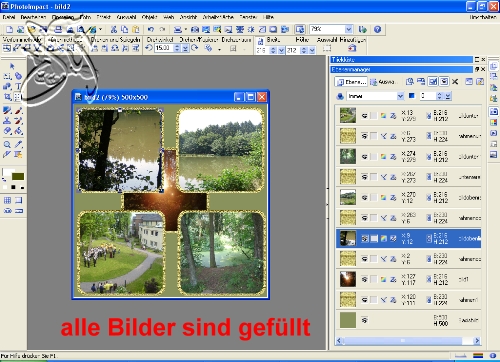Click the small black color square
This screenshot has width=500, height=362.
(x=13, y=187)
